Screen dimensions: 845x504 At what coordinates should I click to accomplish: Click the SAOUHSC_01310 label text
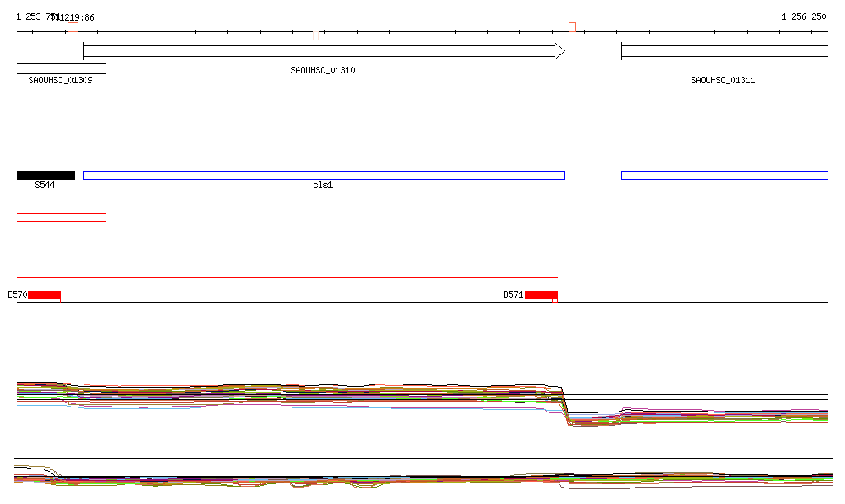[323, 70]
